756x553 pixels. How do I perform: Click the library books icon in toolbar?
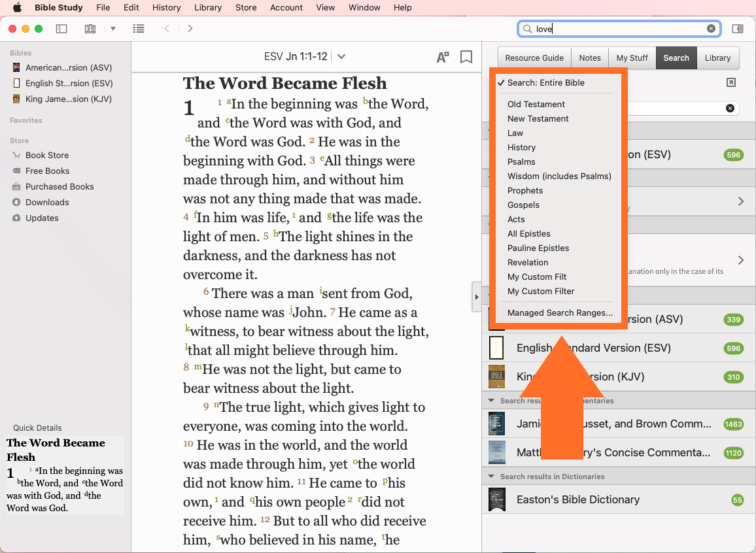(x=90, y=29)
